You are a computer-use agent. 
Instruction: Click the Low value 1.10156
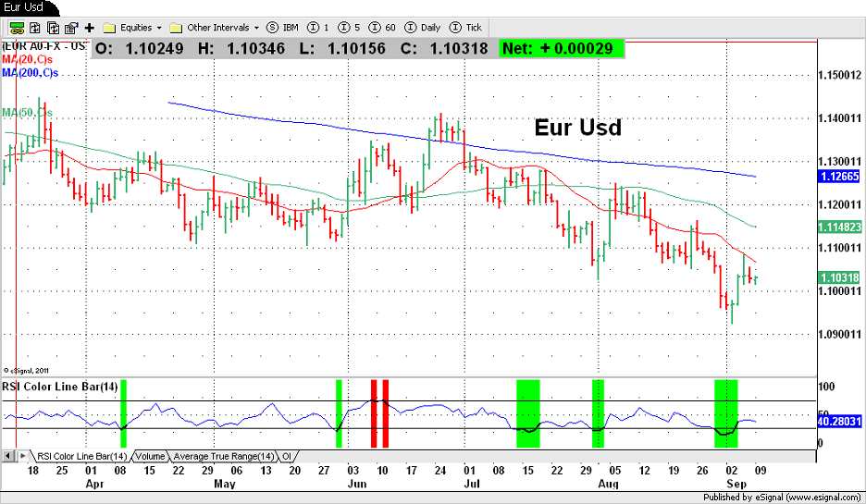[x=356, y=49]
